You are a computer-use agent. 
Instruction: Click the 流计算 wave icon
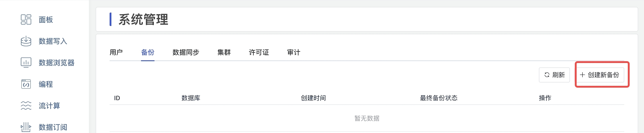(26, 105)
